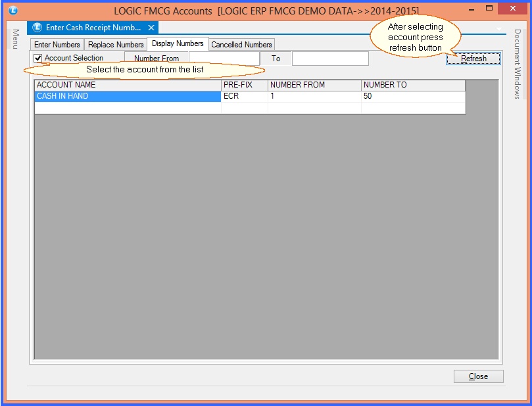Toggle the Account Selection checkbox
This screenshot has height=406, width=532.
[x=37, y=59]
